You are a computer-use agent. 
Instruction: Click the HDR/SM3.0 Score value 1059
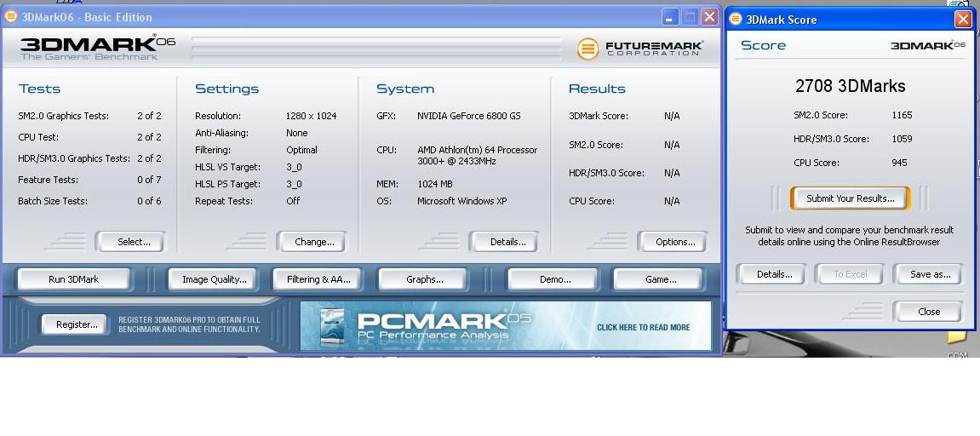pos(902,139)
